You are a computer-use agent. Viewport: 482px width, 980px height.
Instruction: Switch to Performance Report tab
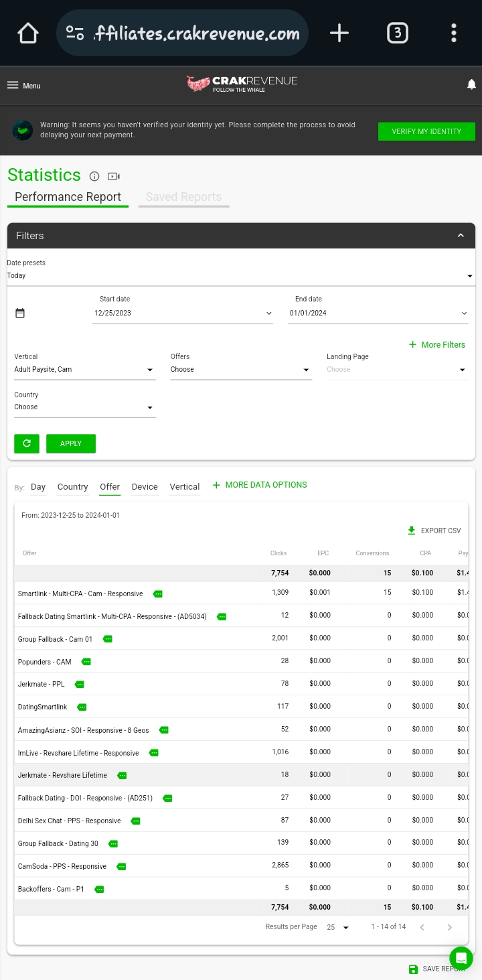click(x=68, y=197)
